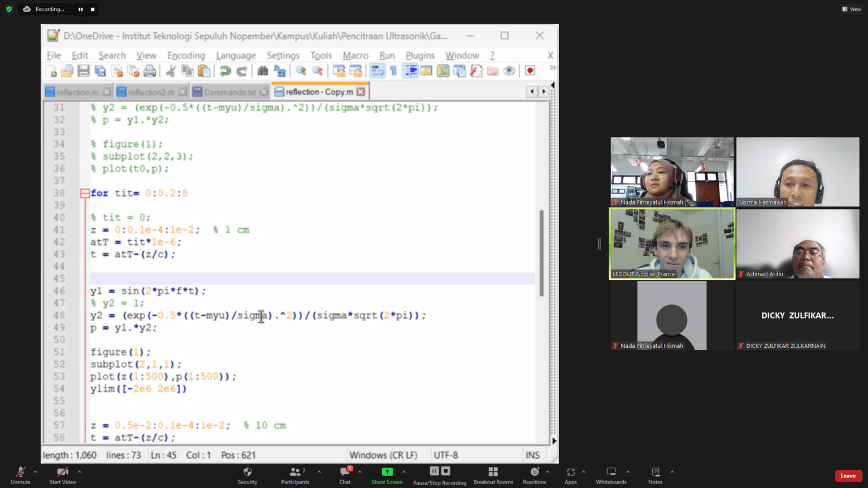The width and height of the screenshot is (868, 488).
Task: Open the arrow next to Participants
Action: pyautogui.click(x=319, y=472)
